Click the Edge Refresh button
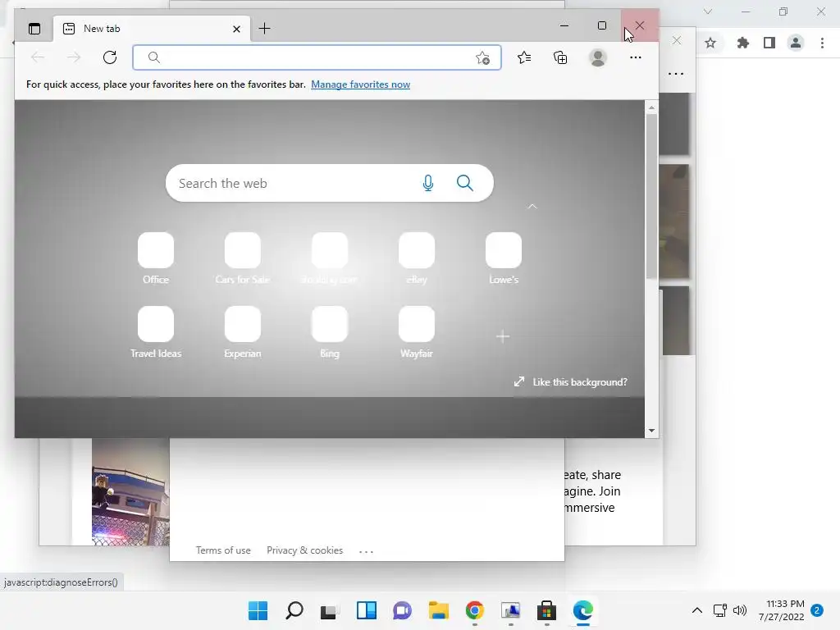The image size is (840, 630). pos(110,57)
